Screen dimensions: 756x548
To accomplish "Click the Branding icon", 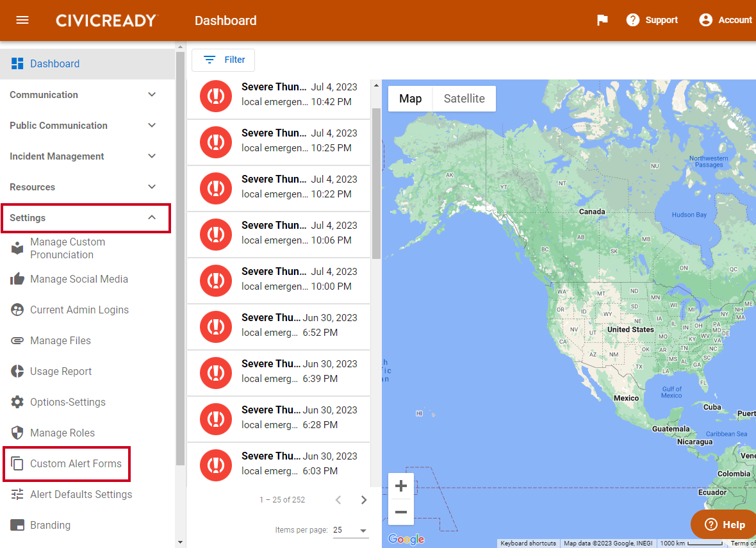I will [17, 526].
